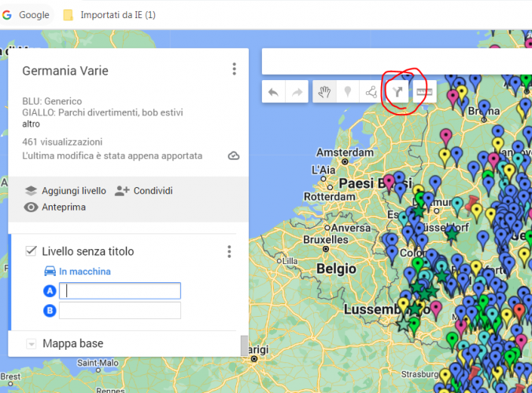
Task: Select the Add directions tool
Action: 399,92
